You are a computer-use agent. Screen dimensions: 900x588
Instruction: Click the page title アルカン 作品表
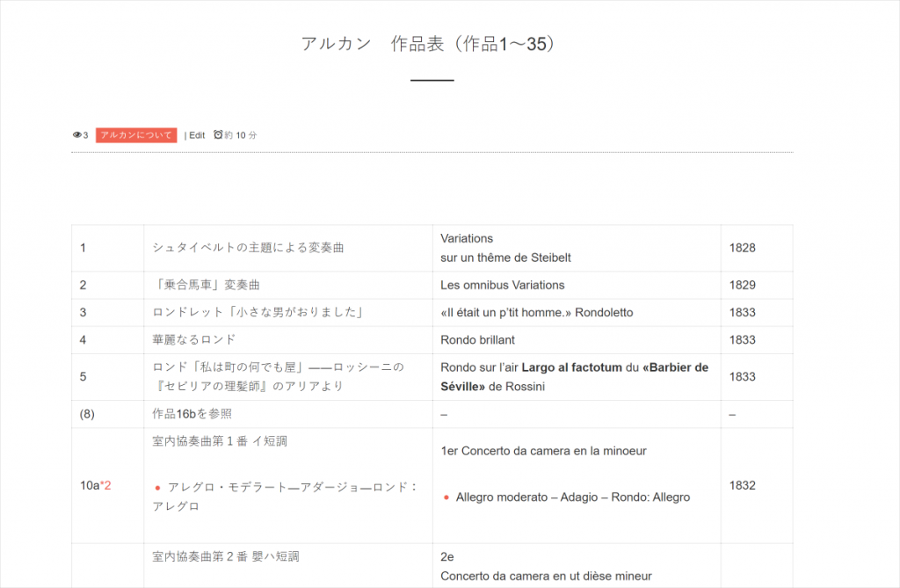tap(431, 44)
